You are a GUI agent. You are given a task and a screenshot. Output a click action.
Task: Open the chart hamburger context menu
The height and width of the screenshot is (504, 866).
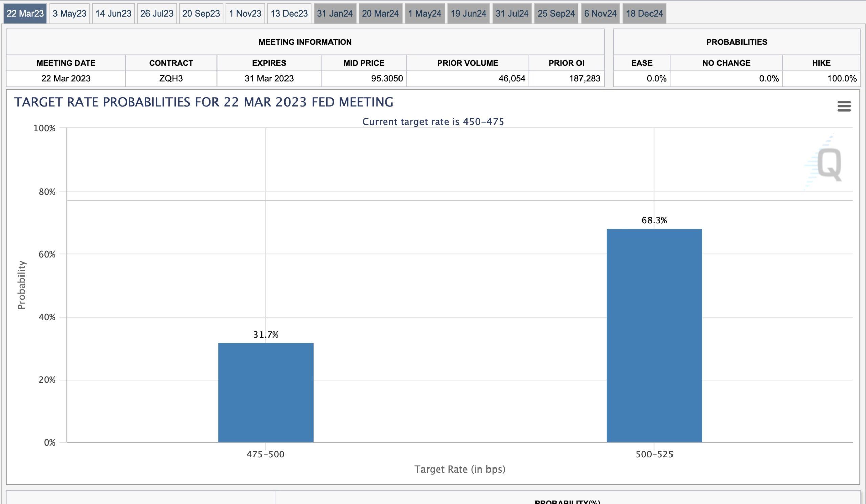(x=844, y=106)
